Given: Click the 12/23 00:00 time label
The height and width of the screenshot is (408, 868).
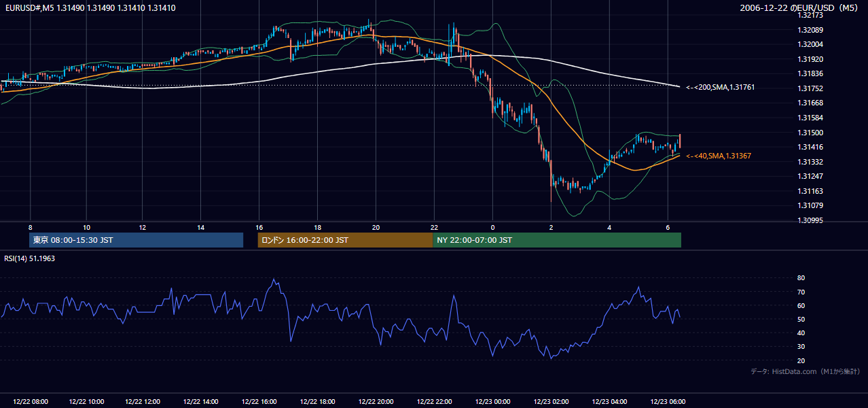Looking at the screenshot, I should 492,401.
